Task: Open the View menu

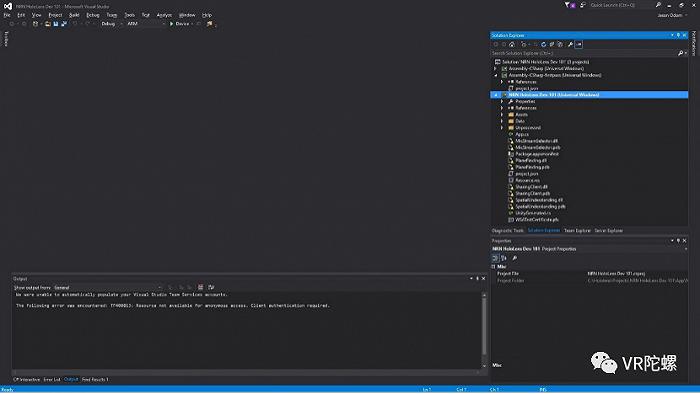Action: tap(37, 15)
